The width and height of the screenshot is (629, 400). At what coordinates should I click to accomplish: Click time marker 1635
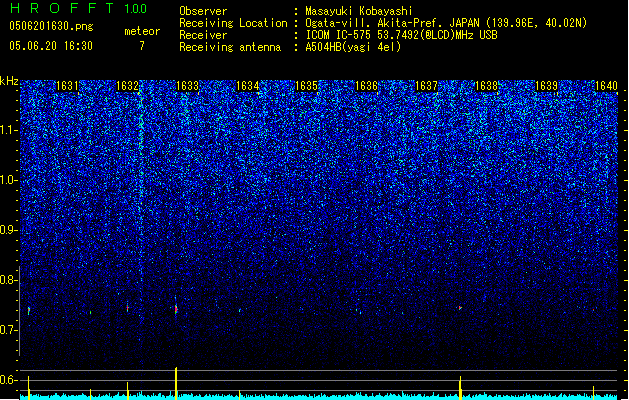306,86
